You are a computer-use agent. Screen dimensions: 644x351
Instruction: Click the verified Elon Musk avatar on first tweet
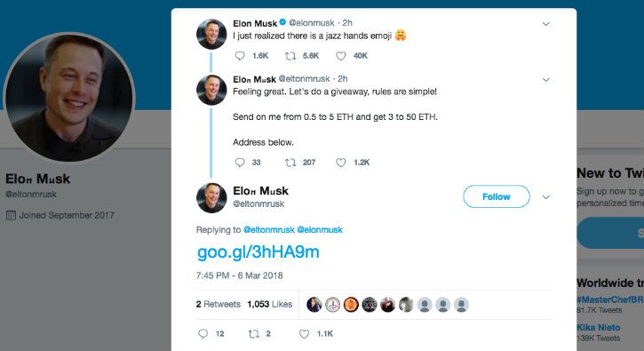[211, 34]
